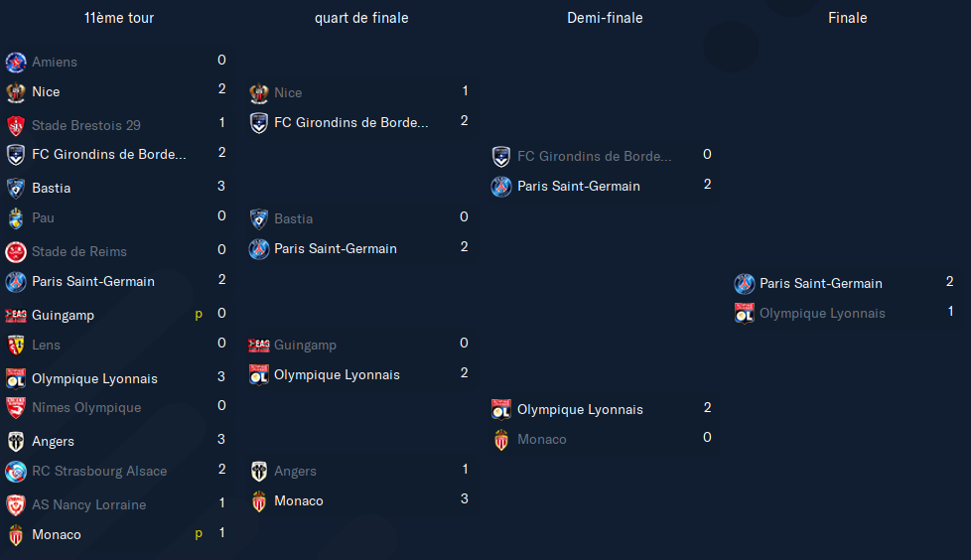The image size is (971, 560).
Task: Open Bastia team link in 11ème tour
Action: pos(52,189)
